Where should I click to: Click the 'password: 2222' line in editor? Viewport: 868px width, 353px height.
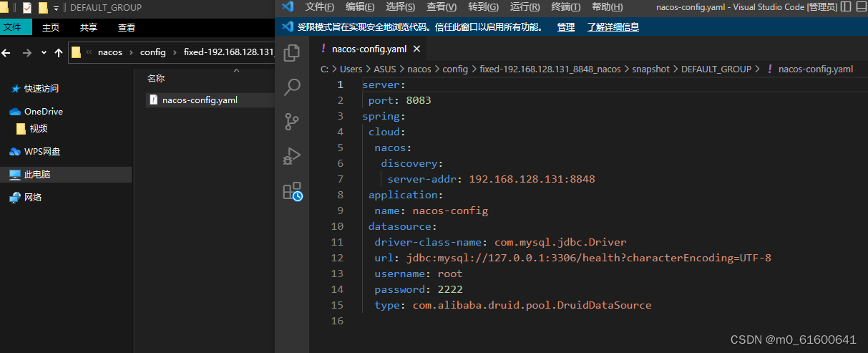click(x=419, y=289)
